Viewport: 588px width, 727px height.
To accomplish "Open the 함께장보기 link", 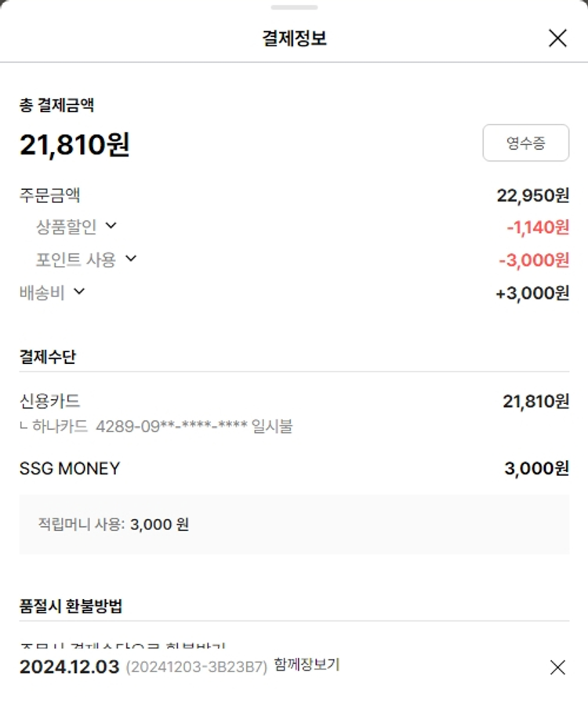I will tap(307, 665).
